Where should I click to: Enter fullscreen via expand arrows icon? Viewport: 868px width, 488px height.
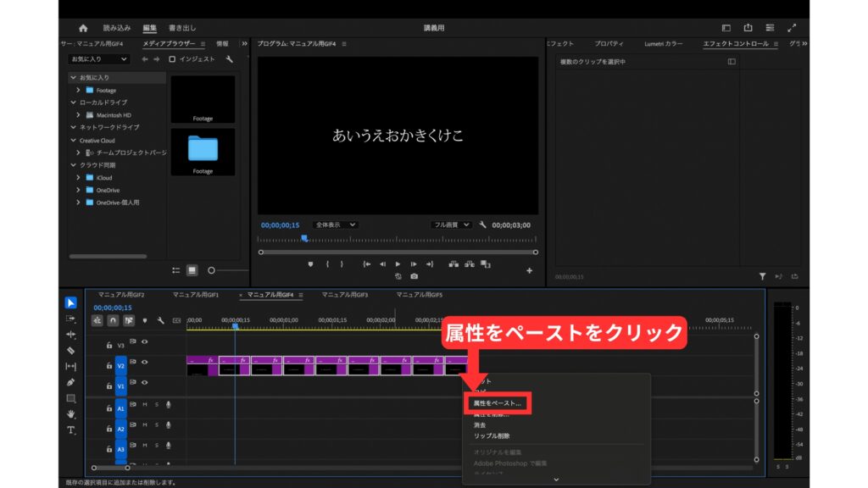[793, 28]
